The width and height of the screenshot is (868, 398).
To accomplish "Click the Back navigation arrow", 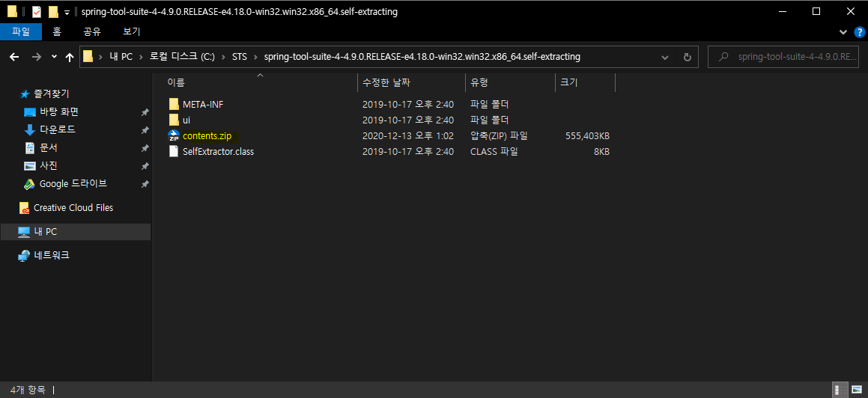I will point(14,57).
